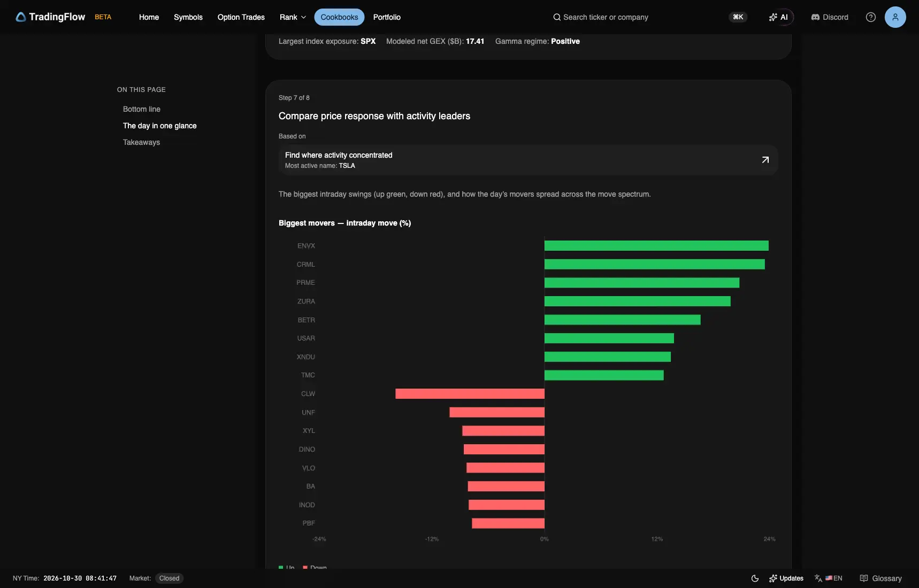Jump to Takeaways section
The height and width of the screenshot is (588, 919).
(x=141, y=142)
